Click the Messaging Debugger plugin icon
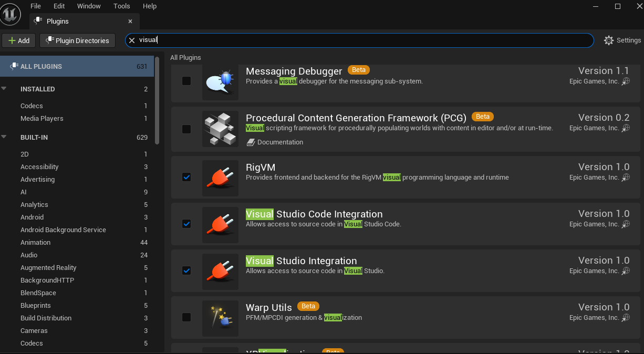Screen dimensions: 644x354 220,82
